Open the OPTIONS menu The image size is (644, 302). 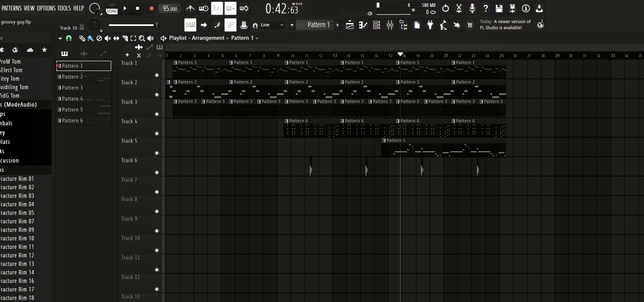tap(46, 8)
